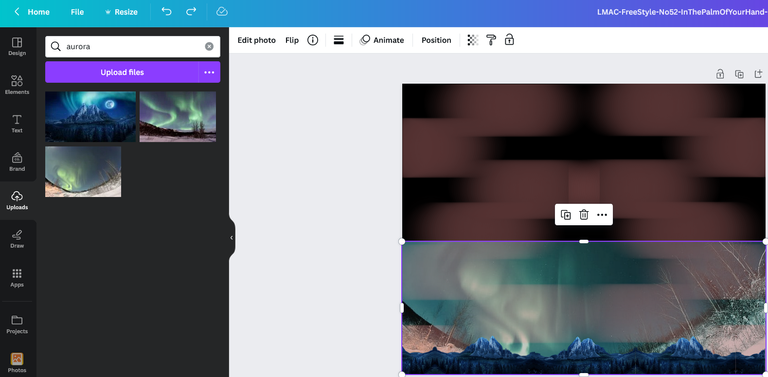Duplicate element from floating toolbar
Screen dimensions: 768x377
566,214
